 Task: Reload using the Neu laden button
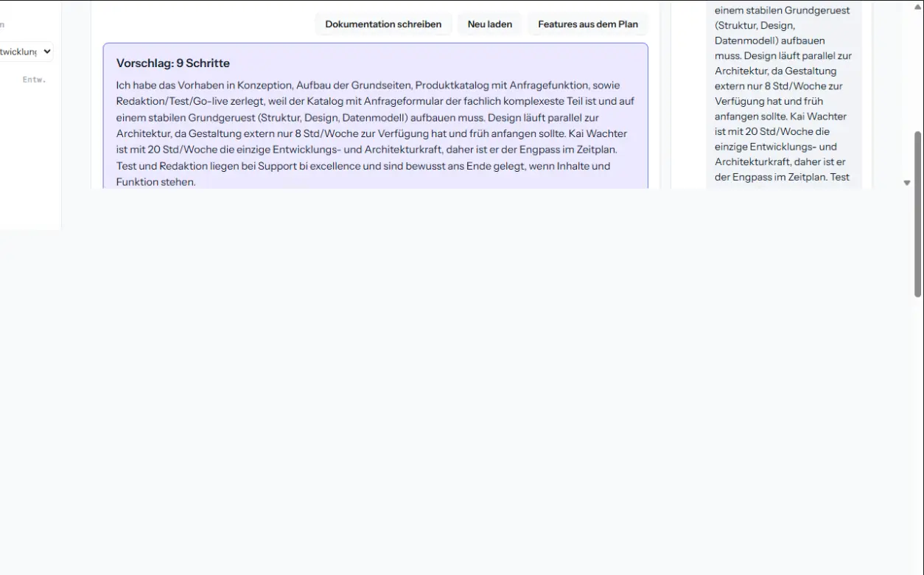click(490, 24)
